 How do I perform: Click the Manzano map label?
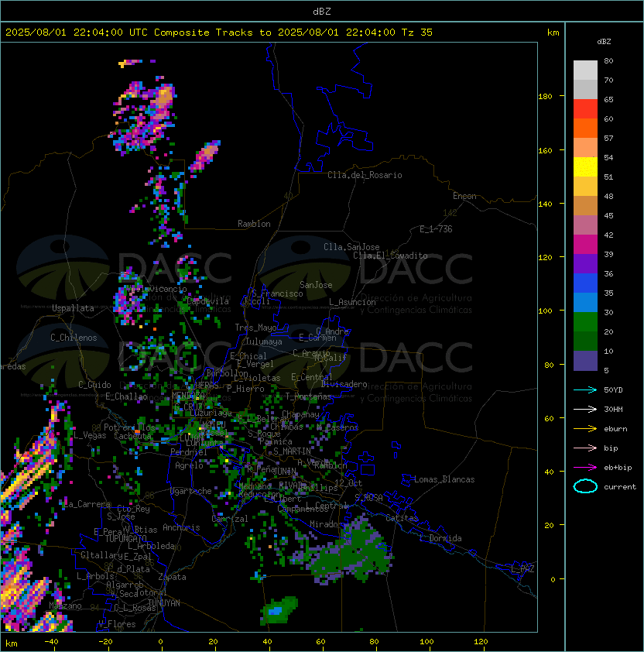pyautogui.click(x=65, y=606)
